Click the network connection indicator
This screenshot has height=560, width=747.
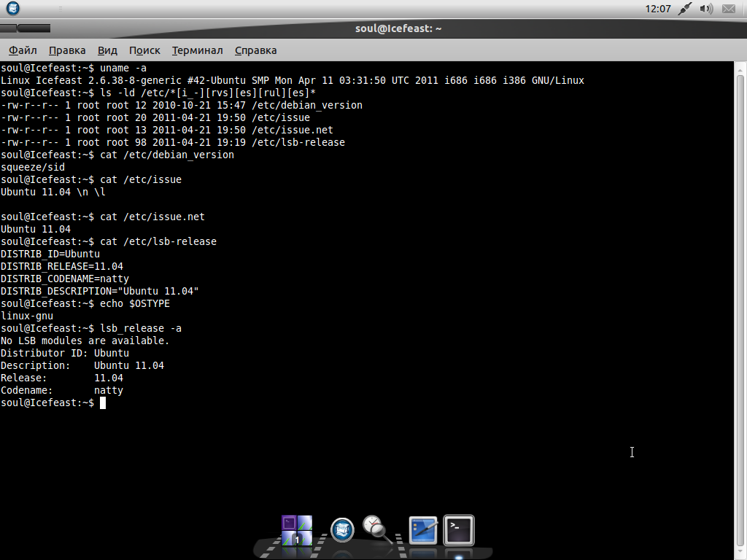684,9
